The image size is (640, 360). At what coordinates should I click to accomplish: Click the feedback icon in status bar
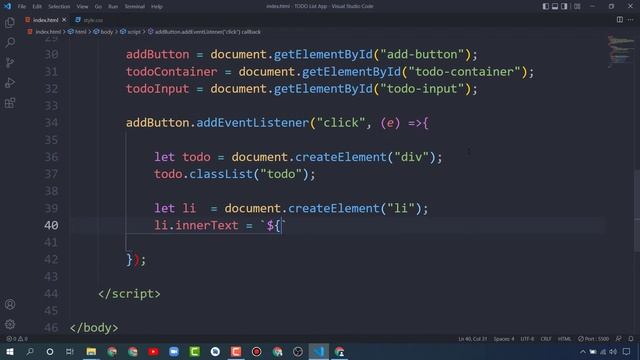pyautogui.click(x=619, y=339)
